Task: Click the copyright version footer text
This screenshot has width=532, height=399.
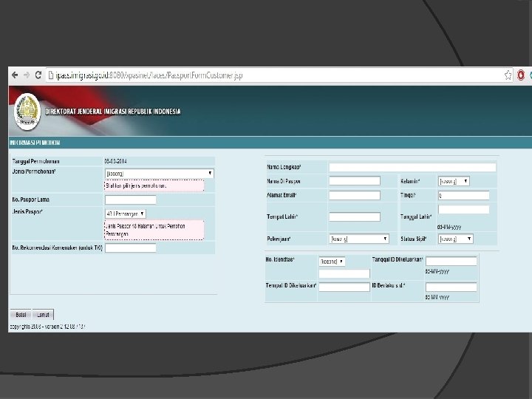Action: (x=47, y=327)
